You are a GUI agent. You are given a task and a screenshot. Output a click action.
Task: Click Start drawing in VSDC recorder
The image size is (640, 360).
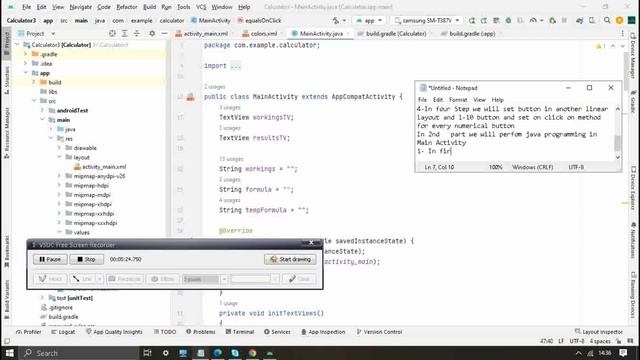click(290, 259)
